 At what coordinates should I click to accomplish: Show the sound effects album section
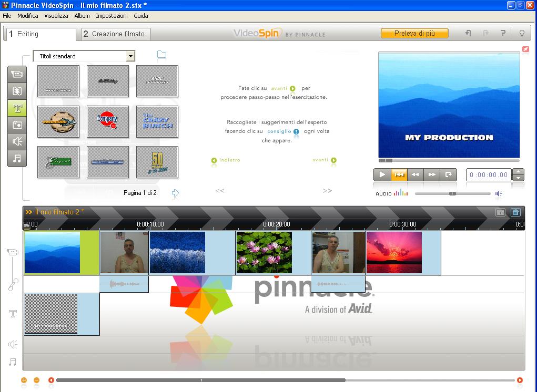[x=17, y=141]
